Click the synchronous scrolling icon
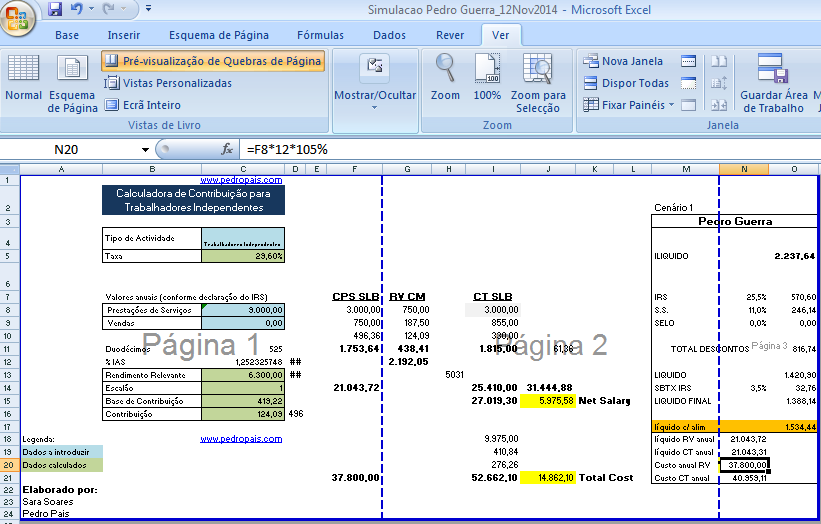This screenshot has height=524, width=821. 719,83
